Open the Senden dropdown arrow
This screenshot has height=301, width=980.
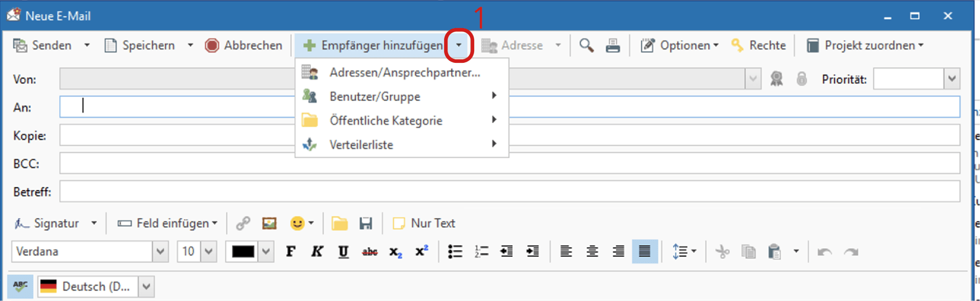pos(87,45)
